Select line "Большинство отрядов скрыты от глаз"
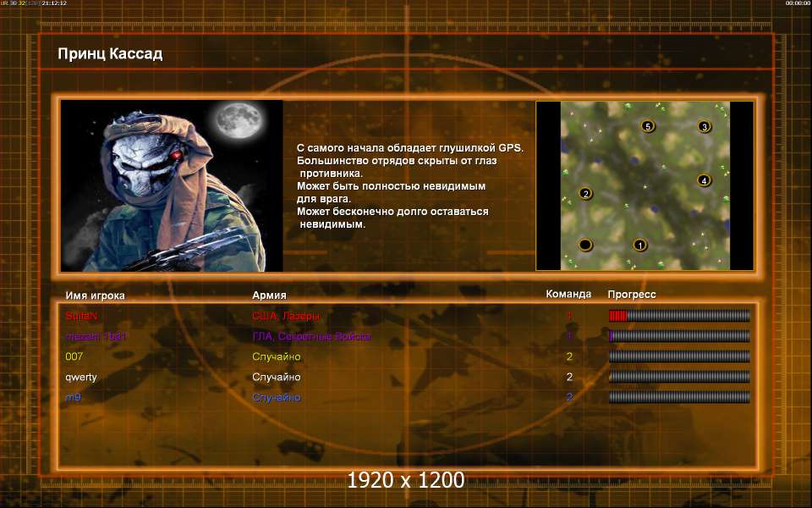The width and height of the screenshot is (812, 508). point(397,161)
